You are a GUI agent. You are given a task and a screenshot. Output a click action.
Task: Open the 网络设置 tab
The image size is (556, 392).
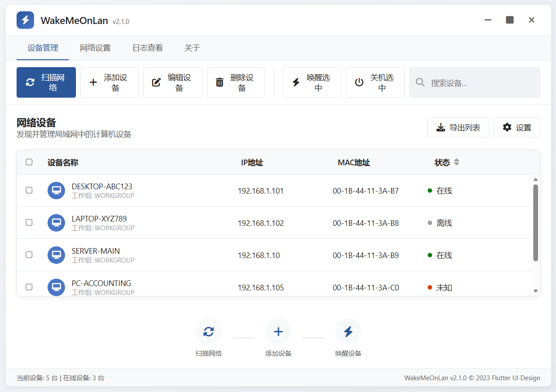coord(95,48)
